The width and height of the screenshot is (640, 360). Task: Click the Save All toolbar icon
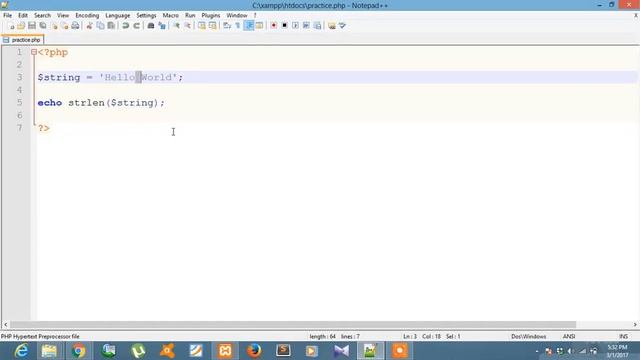click(x=43, y=26)
